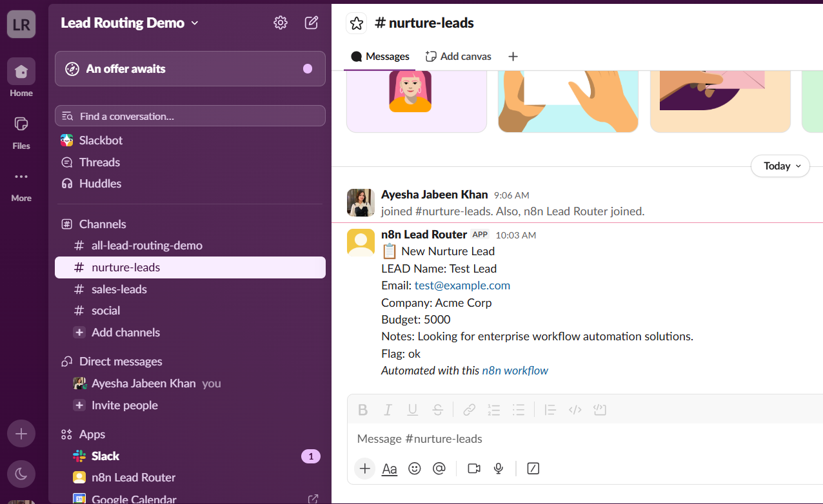Start a new message with the compose icon
823x504 pixels.
(x=312, y=23)
